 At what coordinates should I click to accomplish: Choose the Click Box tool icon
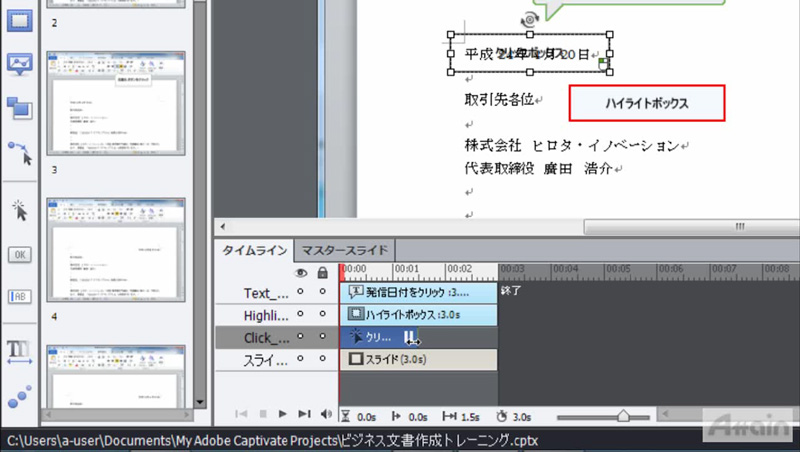19,210
